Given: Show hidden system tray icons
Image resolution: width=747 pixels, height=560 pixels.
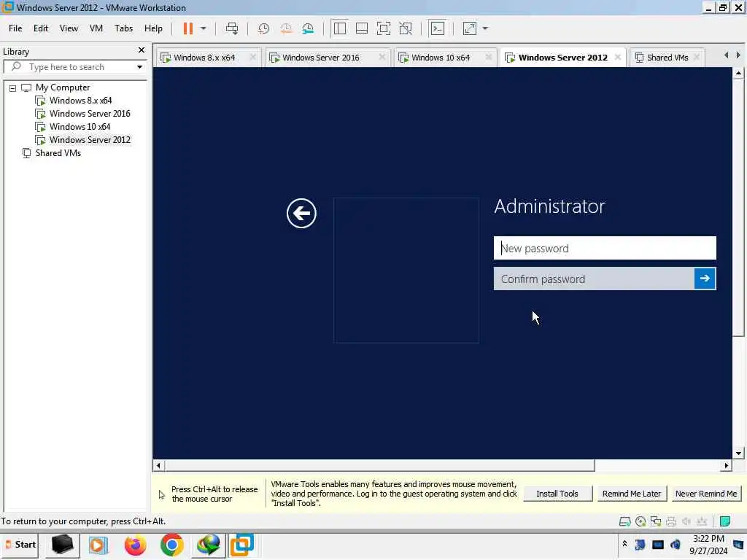Looking at the screenshot, I should pyautogui.click(x=624, y=543).
